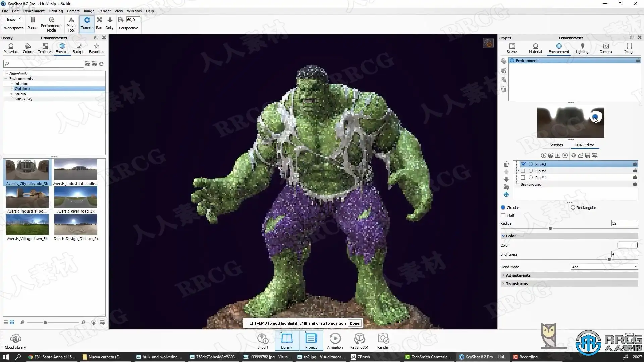644x362 pixels.
Task: Delete the selected environment
Action: tap(504, 89)
